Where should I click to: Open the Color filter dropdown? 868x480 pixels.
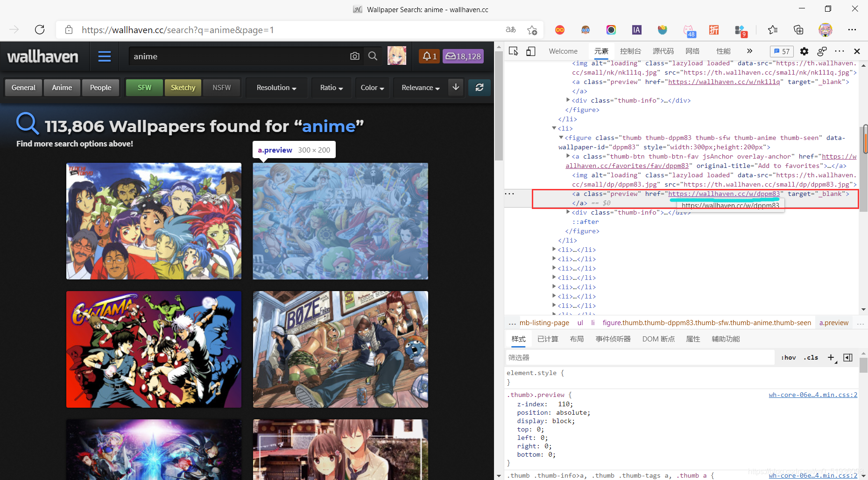tap(372, 88)
